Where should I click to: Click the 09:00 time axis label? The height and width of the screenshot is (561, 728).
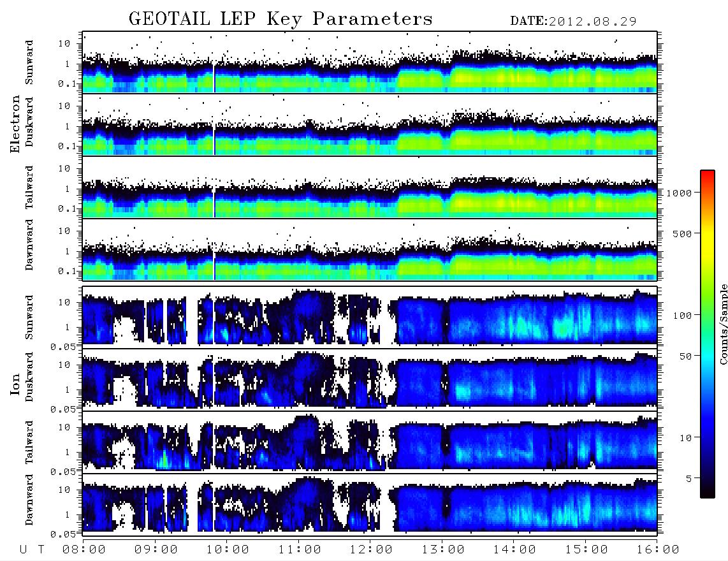coord(156,550)
